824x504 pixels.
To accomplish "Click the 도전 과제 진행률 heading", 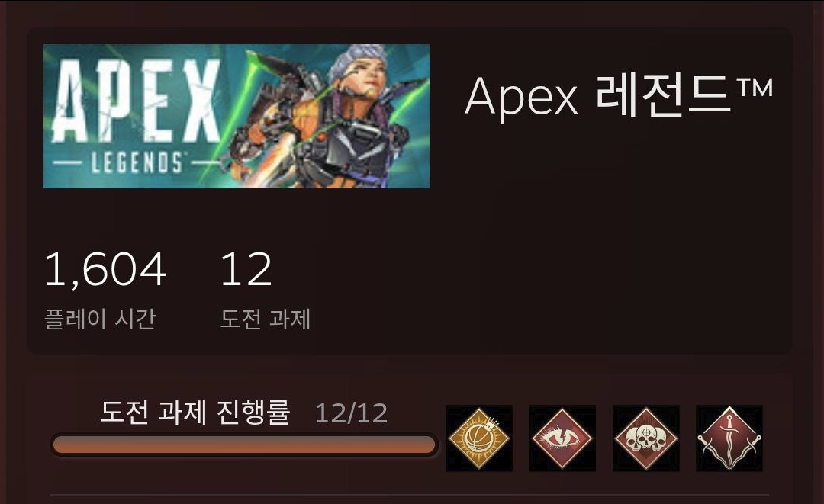I will pos(195,413).
